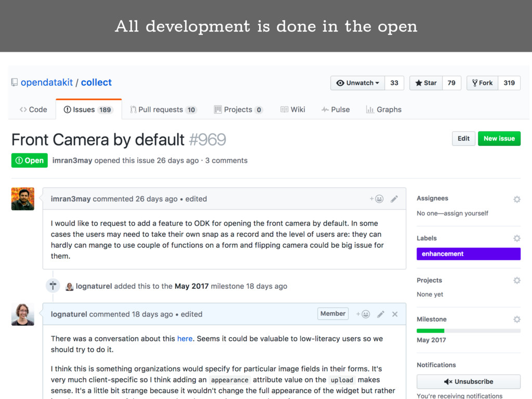Open lognaturel link in milestone event
The image size is (532, 399).
94,286
